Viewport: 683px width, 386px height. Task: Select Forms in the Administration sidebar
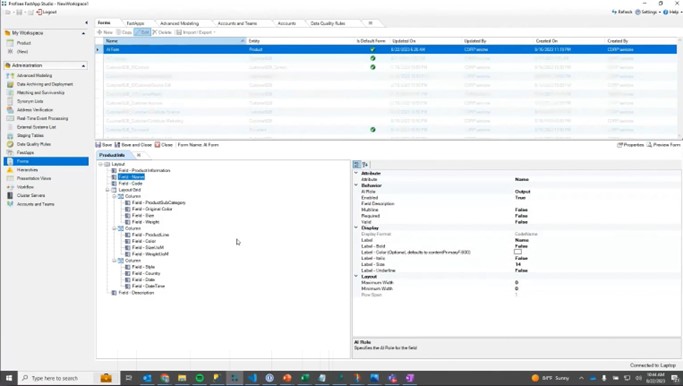pyautogui.click(x=46, y=161)
